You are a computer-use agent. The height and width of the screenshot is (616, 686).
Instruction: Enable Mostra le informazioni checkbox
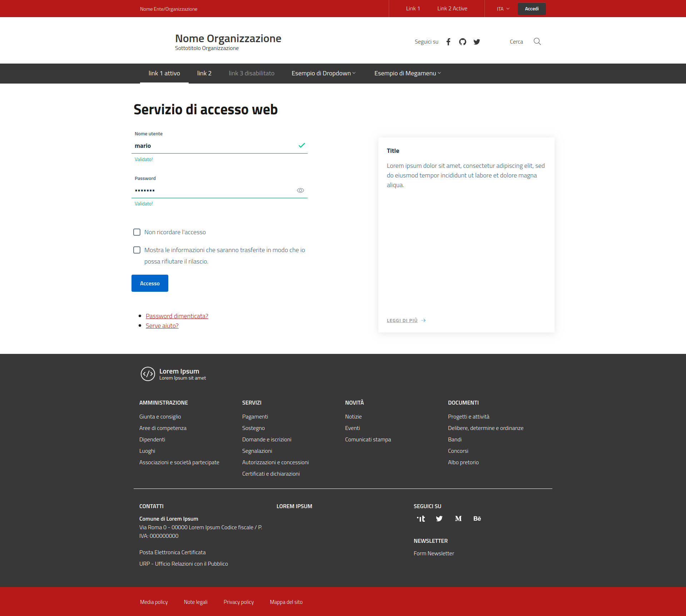(137, 250)
